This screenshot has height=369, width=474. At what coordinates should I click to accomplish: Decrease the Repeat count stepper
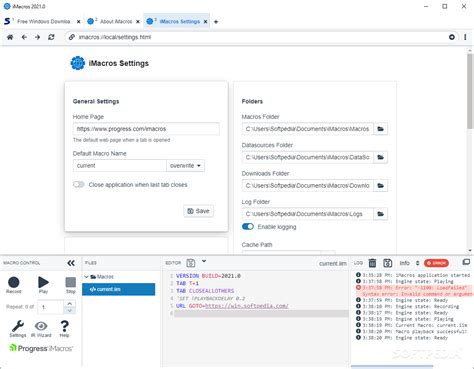pyautogui.click(x=69, y=311)
